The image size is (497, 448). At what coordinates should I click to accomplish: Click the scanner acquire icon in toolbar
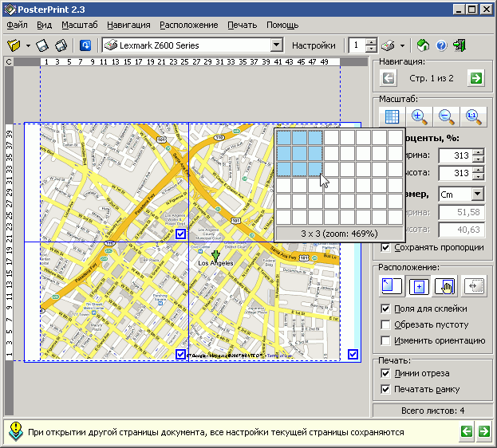coord(42,45)
